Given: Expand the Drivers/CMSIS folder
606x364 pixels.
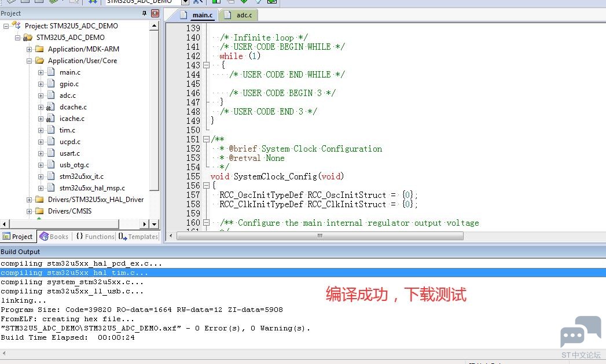Looking at the screenshot, I should coord(29,211).
